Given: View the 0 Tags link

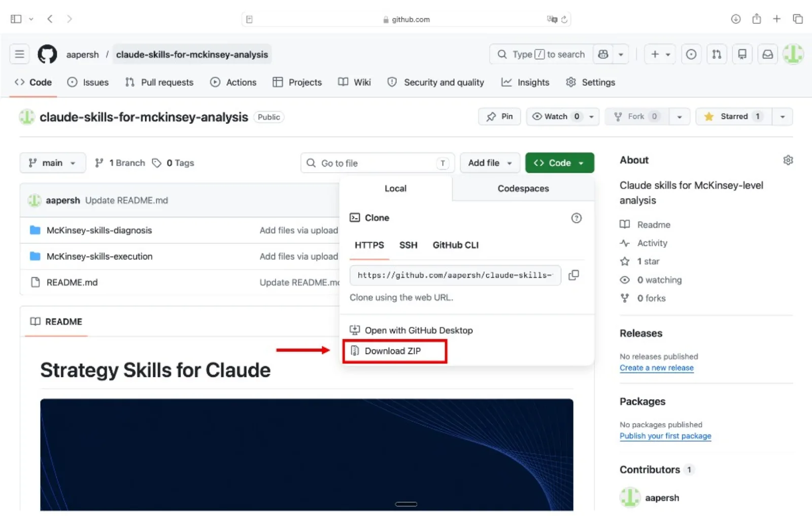Looking at the screenshot, I should tap(173, 163).
